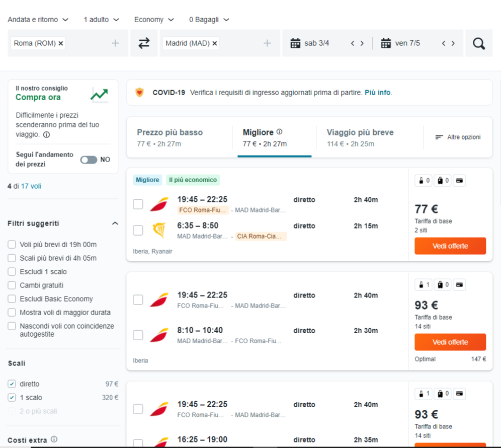The width and height of the screenshot is (501, 448).
Task: Click 'Il più economico' green badge
Action: [x=193, y=180]
